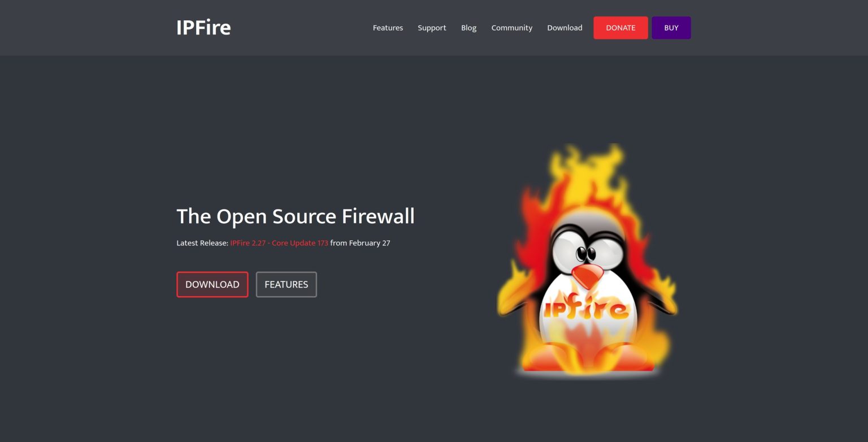Click the flaming penguin mascot image
868x442 pixels.
click(x=588, y=266)
